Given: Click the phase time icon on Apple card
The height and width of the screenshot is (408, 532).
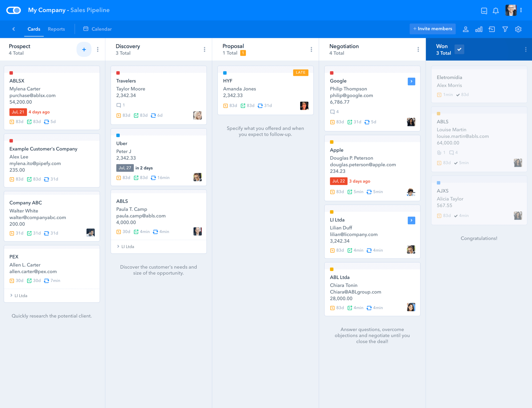Looking at the screenshot, I should click(x=350, y=192).
